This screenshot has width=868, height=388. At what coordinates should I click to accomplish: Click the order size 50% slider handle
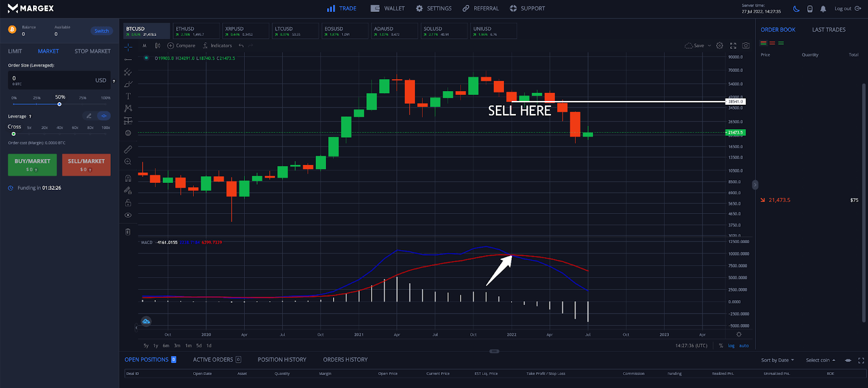60,104
